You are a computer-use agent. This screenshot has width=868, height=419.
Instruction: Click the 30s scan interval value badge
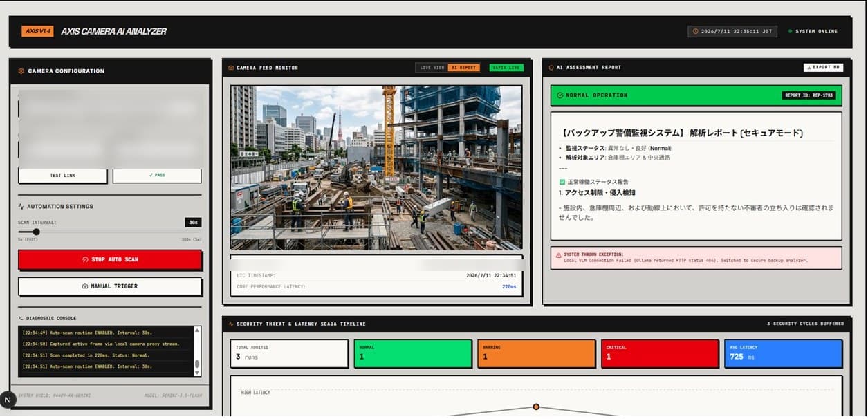click(x=193, y=223)
